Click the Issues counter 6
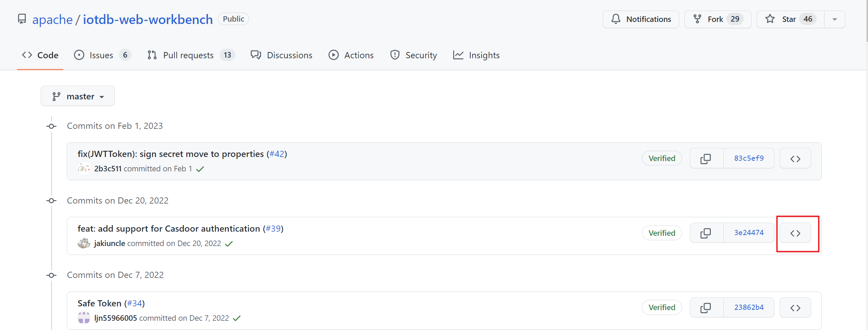868x330 pixels. (125, 55)
